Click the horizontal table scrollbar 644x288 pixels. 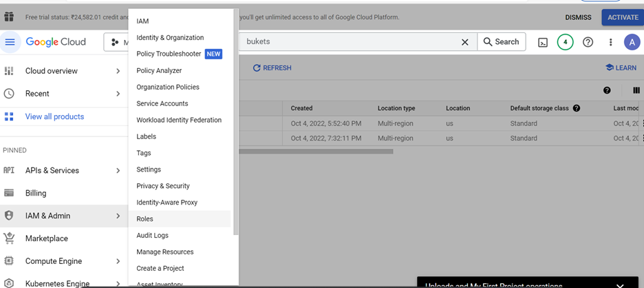(316, 151)
